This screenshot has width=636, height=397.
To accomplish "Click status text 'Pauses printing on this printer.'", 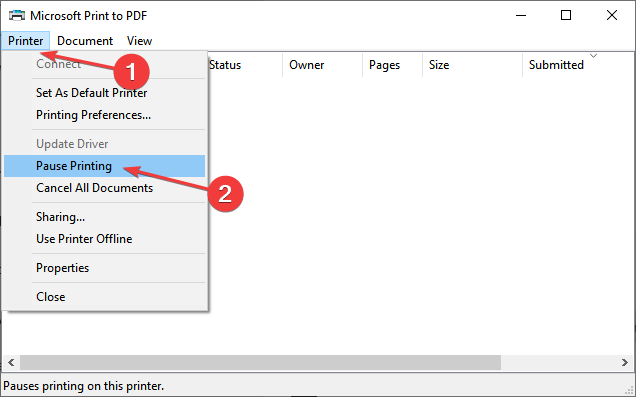I will pos(84,386).
